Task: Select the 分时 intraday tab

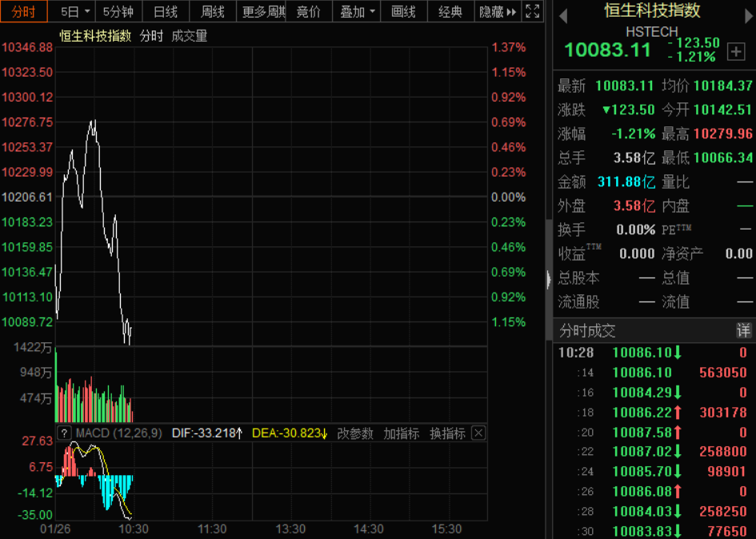Action: tap(24, 11)
